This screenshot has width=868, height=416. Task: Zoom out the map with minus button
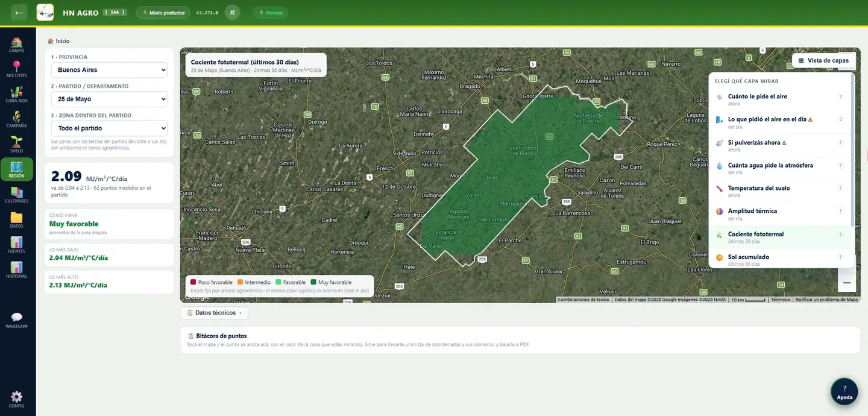click(846, 282)
